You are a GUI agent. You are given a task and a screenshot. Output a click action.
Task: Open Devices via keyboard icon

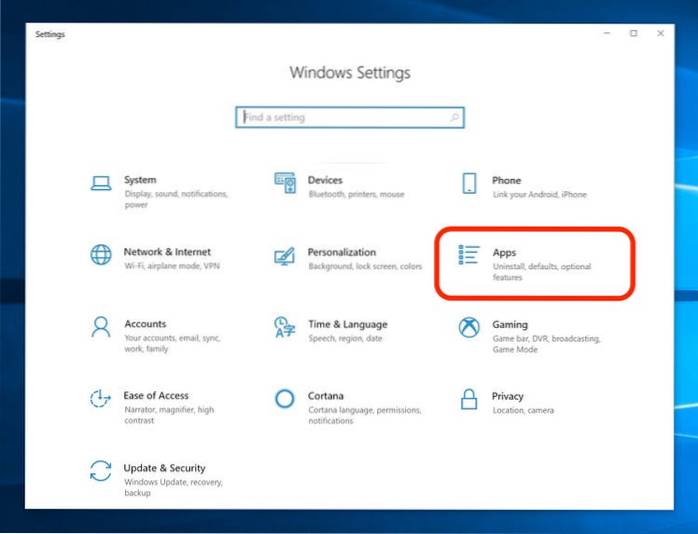[x=285, y=183]
